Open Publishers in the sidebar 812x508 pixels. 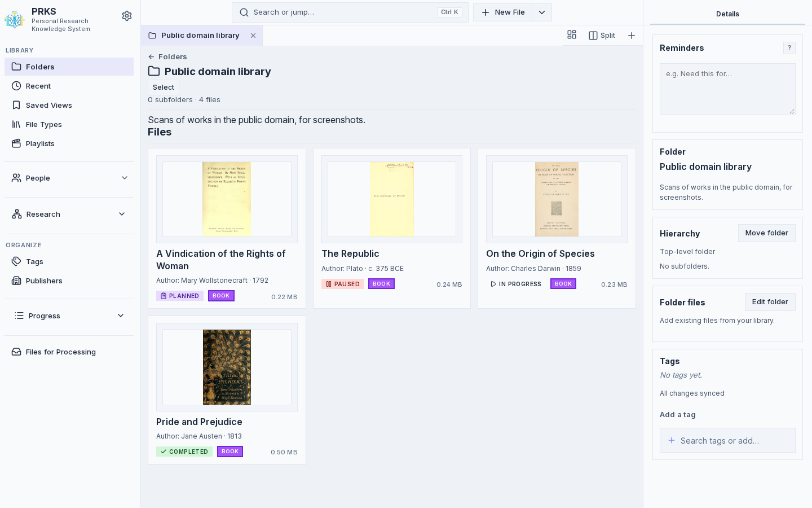coord(69,281)
